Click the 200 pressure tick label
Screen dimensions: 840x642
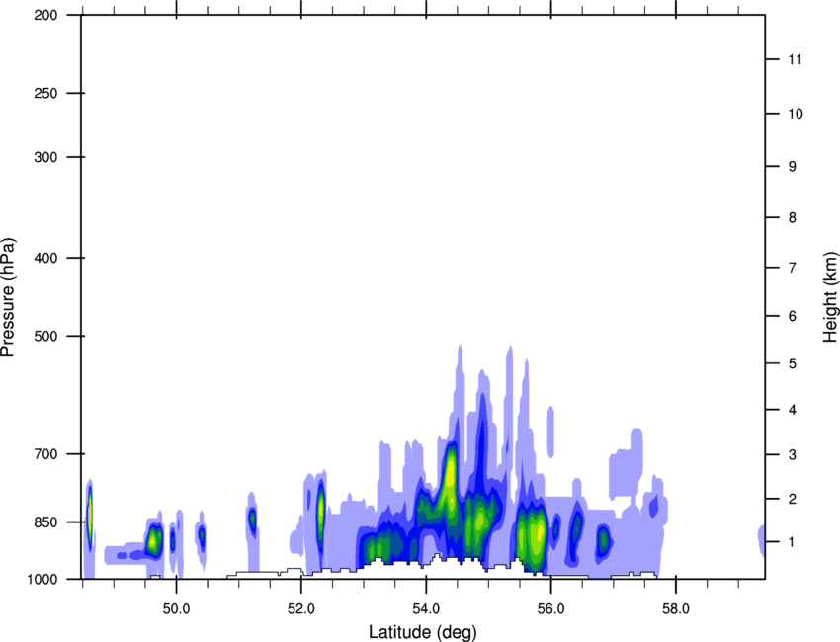point(46,15)
